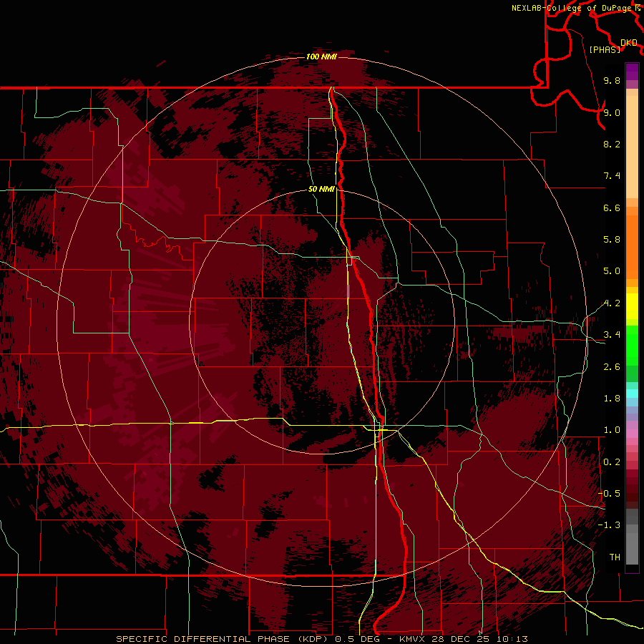Click the 1.8 value on color scale
The width and height of the screenshot is (644, 644).
(612, 399)
